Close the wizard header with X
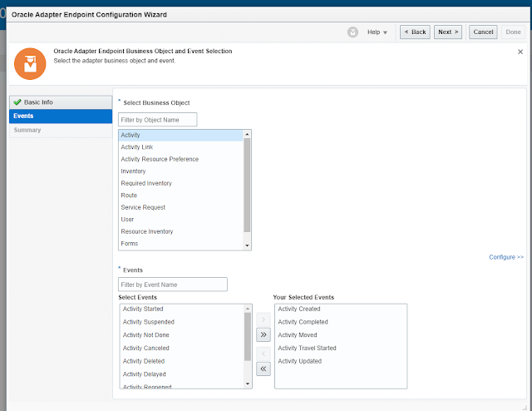The height and width of the screenshot is (411, 532). [520, 52]
